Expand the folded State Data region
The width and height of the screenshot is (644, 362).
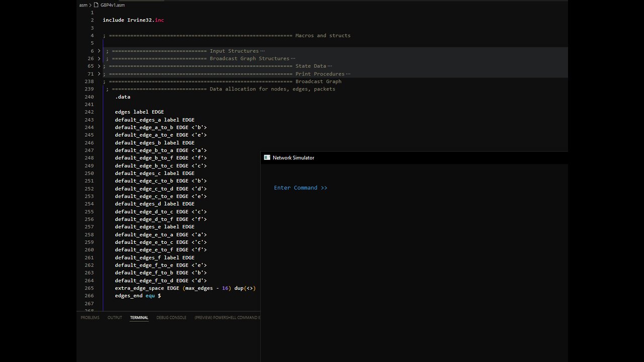(x=99, y=66)
